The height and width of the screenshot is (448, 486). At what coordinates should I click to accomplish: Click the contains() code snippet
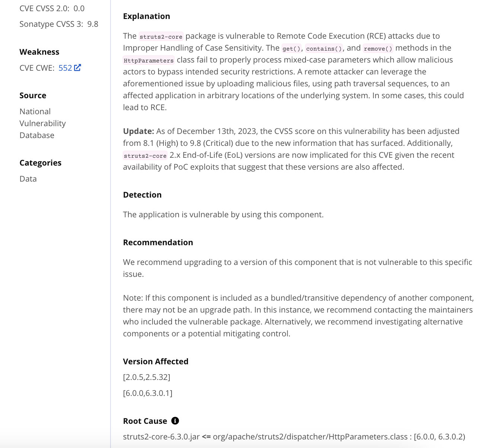pos(324,48)
